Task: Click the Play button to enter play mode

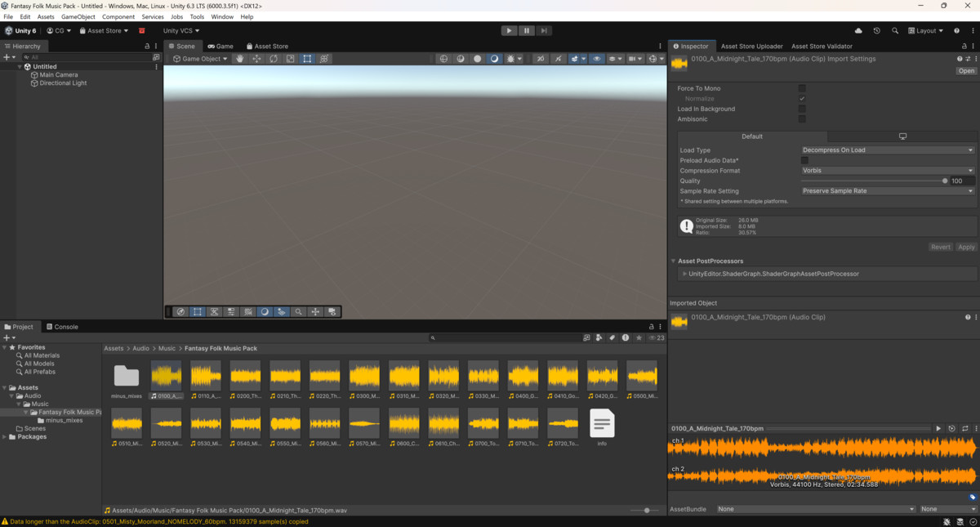Action: tap(509, 31)
